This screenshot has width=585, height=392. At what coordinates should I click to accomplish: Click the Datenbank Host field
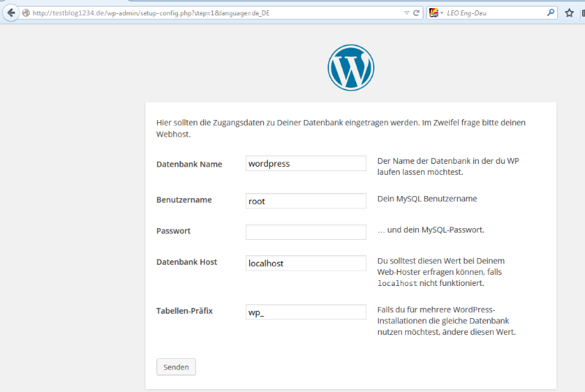[306, 263]
